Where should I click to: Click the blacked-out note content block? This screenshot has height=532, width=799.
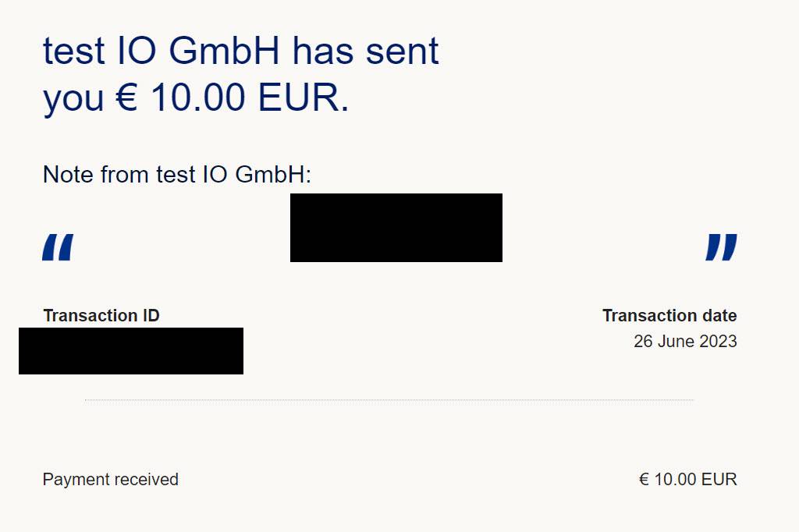pyautogui.click(x=396, y=228)
